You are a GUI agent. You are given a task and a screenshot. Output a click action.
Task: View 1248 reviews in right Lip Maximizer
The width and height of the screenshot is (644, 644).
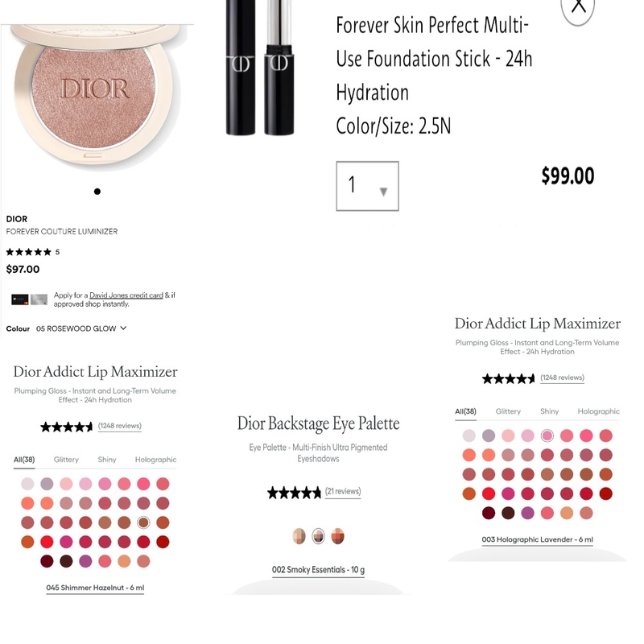pyautogui.click(x=562, y=378)
